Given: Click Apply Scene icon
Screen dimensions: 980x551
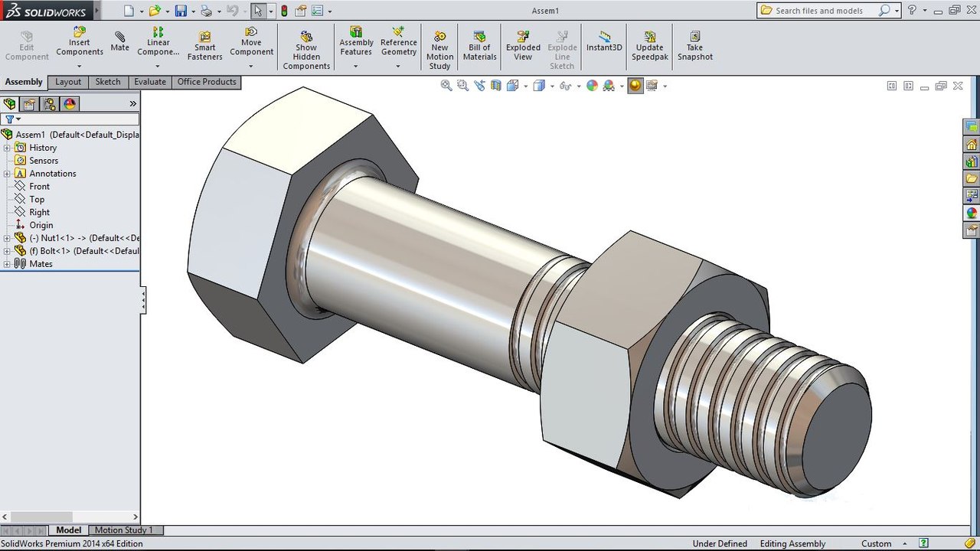Looking at the screenshot, I should coord(609,86).
